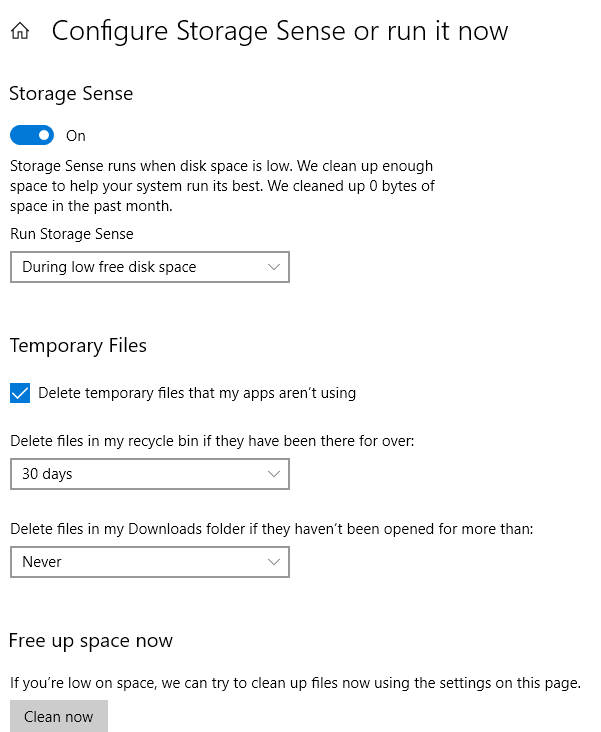Click the "Free up space now" heading
The height and width of the screenshot is (732, 601).
[91, 641]
